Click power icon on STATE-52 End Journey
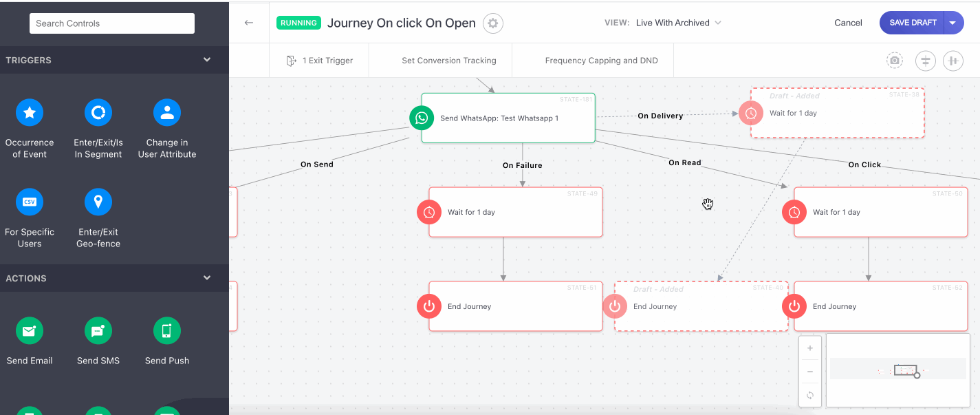The height and width of the screenshot is (415, 980). tap(794, 306)
